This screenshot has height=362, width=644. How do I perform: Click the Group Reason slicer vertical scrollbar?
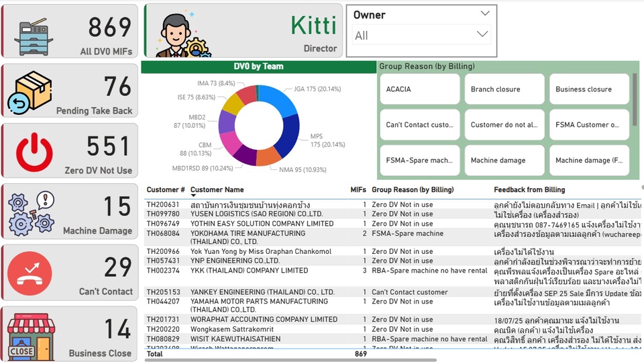tap(635, 97)
